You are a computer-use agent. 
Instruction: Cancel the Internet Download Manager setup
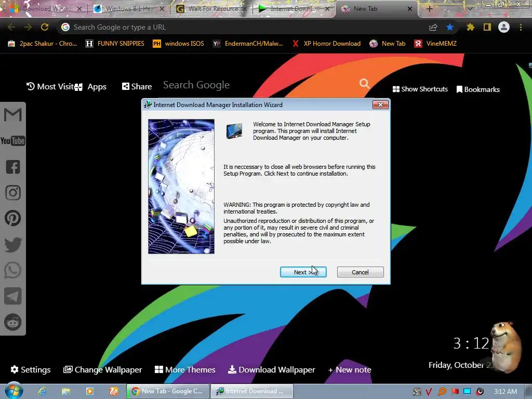361,272
